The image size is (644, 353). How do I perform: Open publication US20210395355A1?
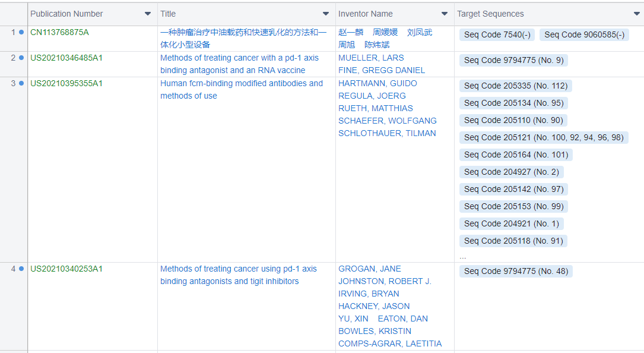[x=66, y=83]
